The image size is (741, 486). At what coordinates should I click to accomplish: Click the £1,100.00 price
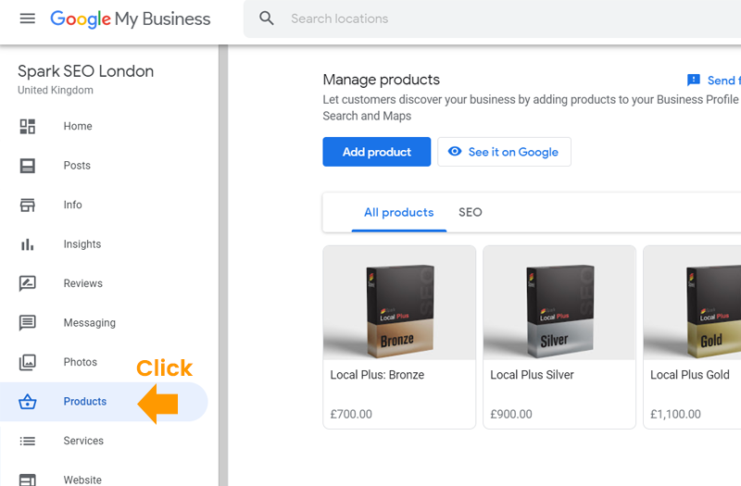tap(676, 414)
